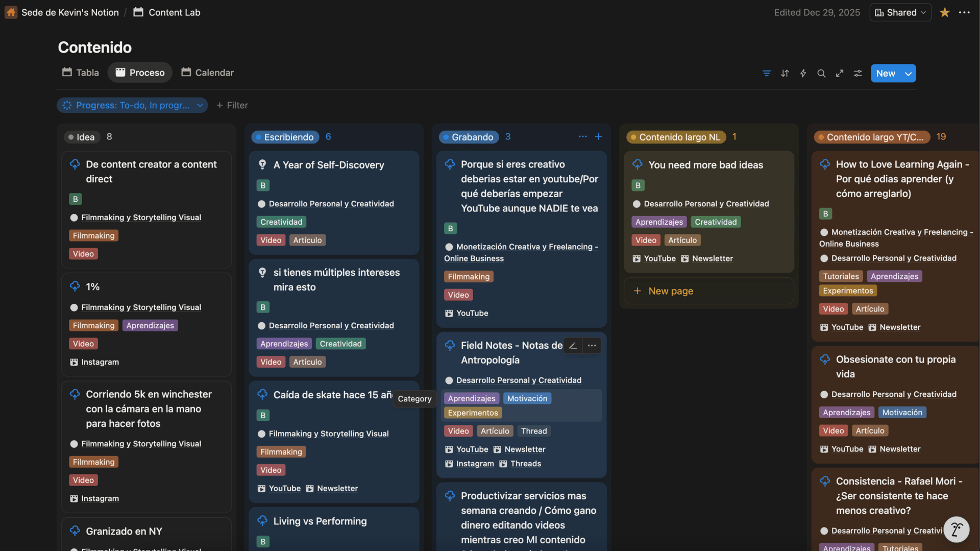Viewport: 980px width, 551px height.
Task: Click the Experimentos tag on Field Notes card
Action: [x=473, y=413]
